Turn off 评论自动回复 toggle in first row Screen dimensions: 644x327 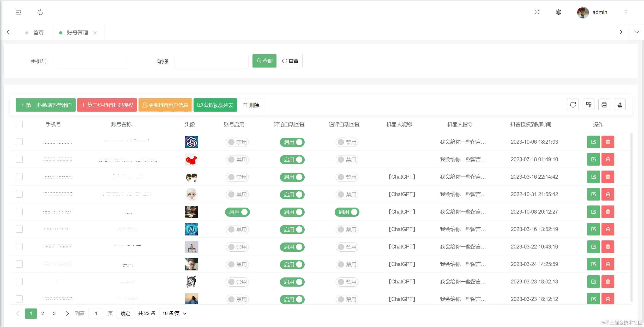point(292,142)
